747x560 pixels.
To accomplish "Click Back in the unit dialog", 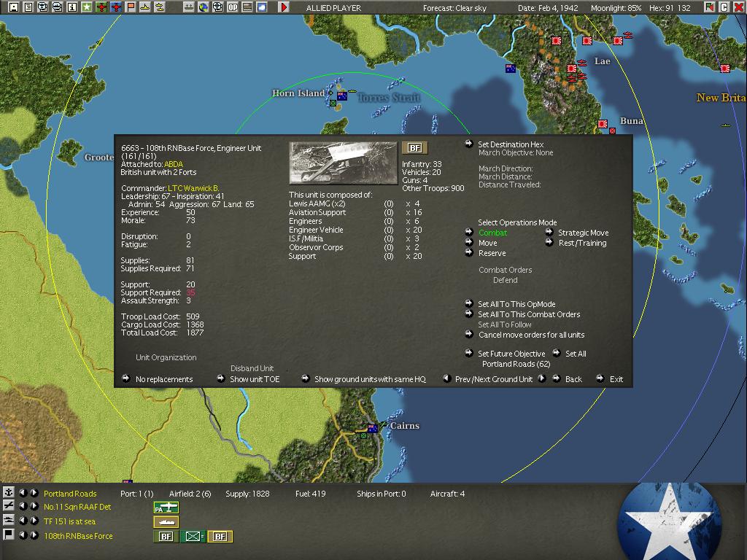I will pos(573,379).
